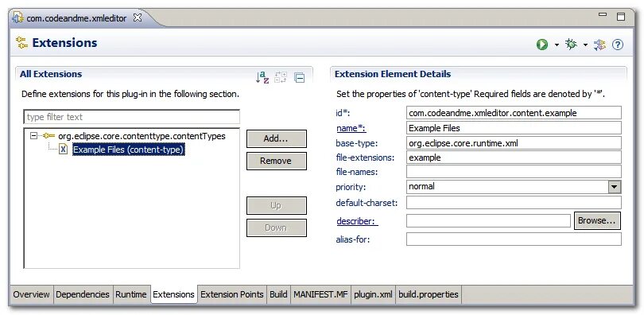Viewport: 644px width, 315px height.
Task: Follow the describer: hyperlink label
Action: click(355, 221)
